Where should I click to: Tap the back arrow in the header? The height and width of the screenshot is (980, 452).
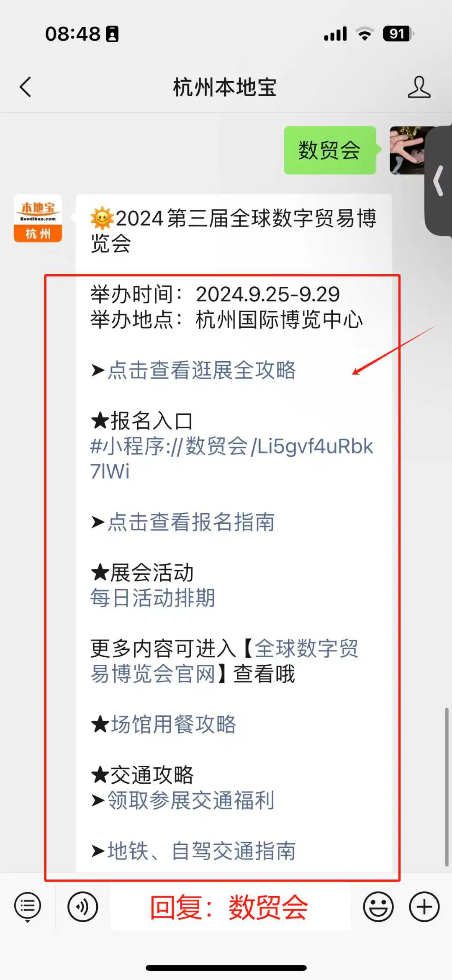pos(26,87)
